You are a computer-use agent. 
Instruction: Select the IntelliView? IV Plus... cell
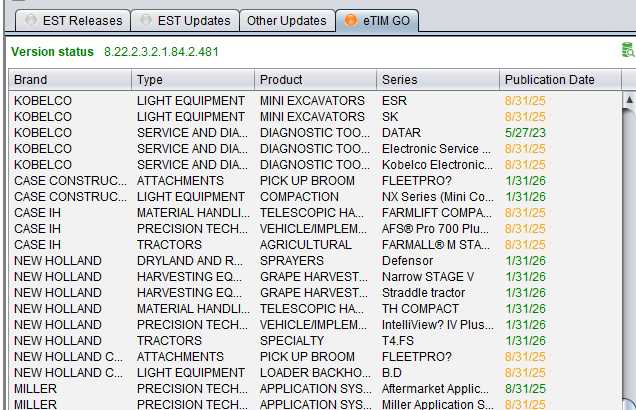(x=438, y=325)
